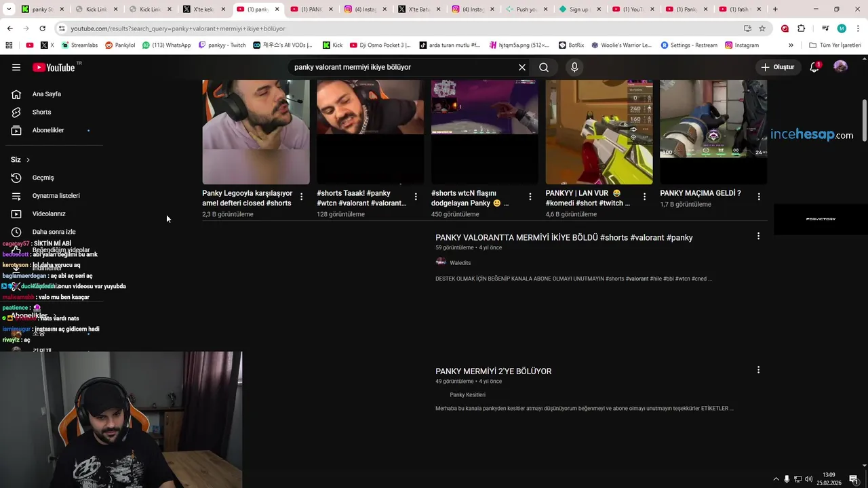868x488 pixels.
Task: Open a new browser tab
Action: coord(775,9)
